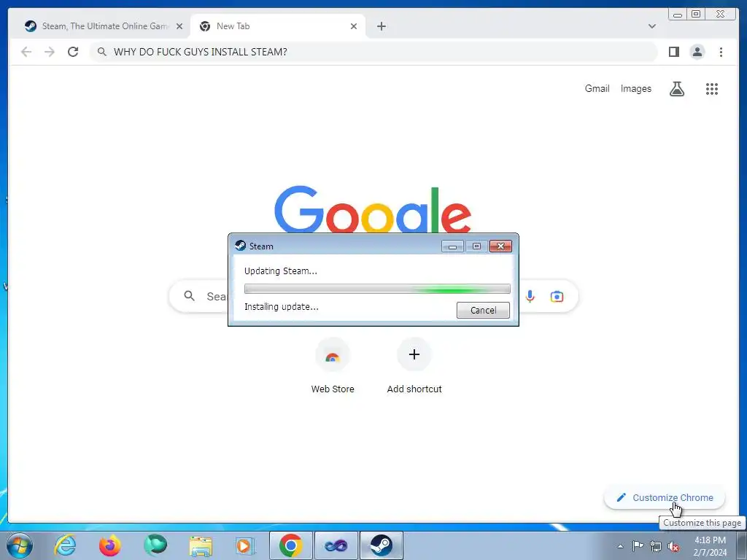Viewport: 747px width, 560px height.
Task: Click the Google search box
Action: point(373,296)
